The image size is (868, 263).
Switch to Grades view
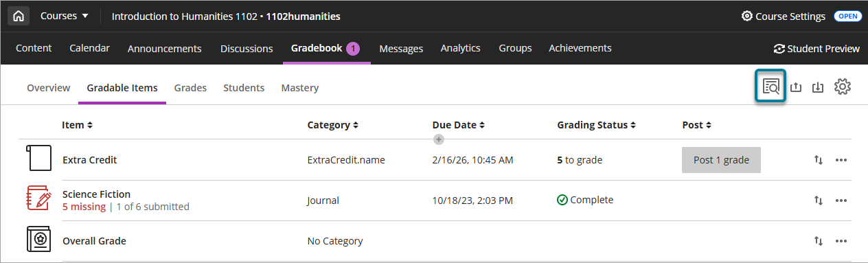point(190,88)
